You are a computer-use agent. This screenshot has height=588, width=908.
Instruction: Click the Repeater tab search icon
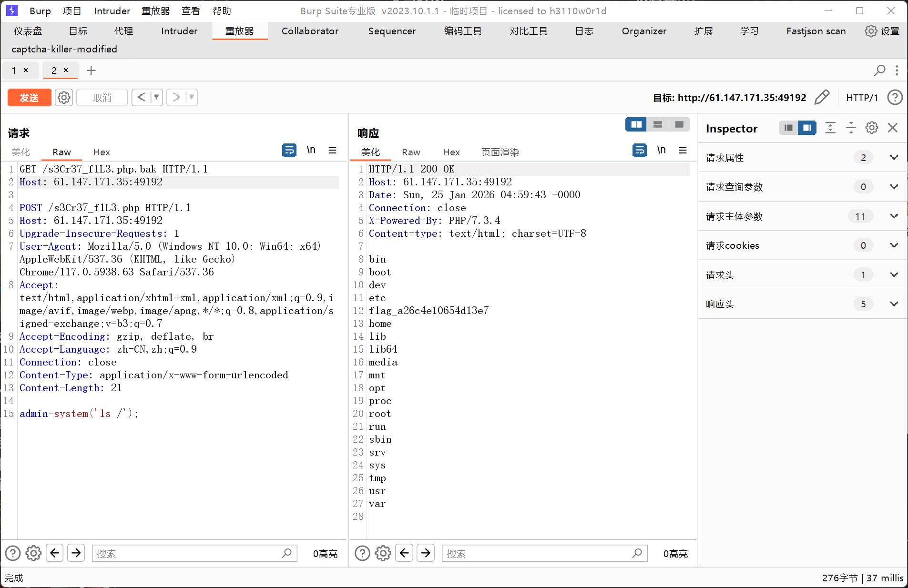click(x=879, y=71)
